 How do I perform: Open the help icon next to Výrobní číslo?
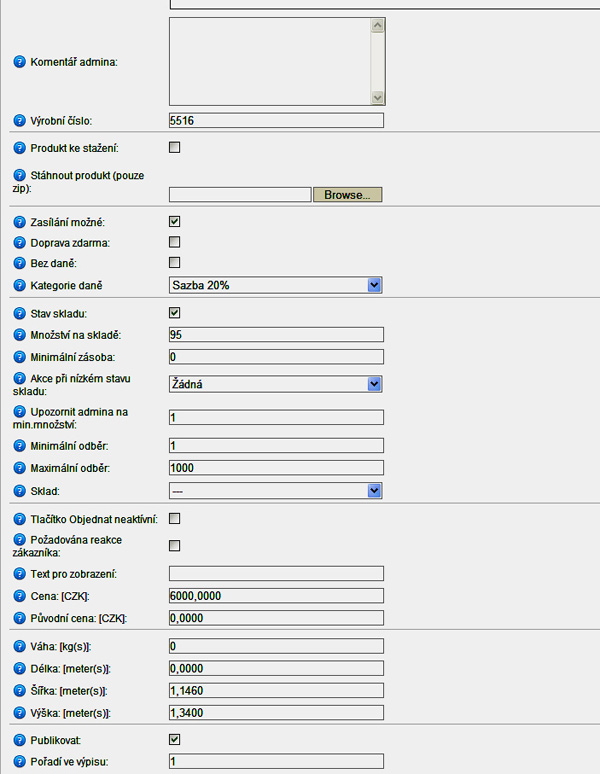19,120
